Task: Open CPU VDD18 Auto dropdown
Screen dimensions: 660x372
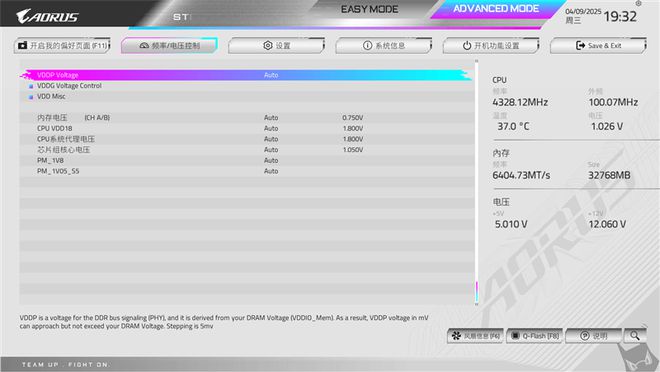Action: pos(271,128)
